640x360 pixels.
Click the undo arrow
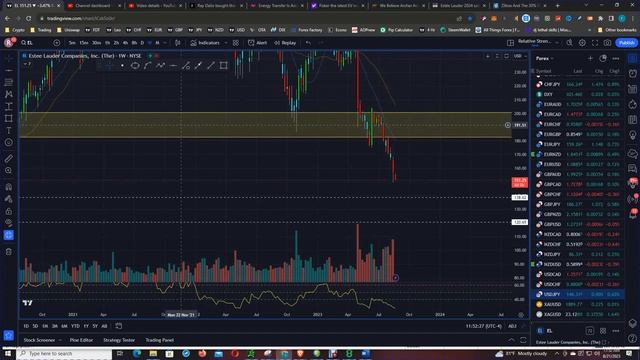click(x=308, y=43)
